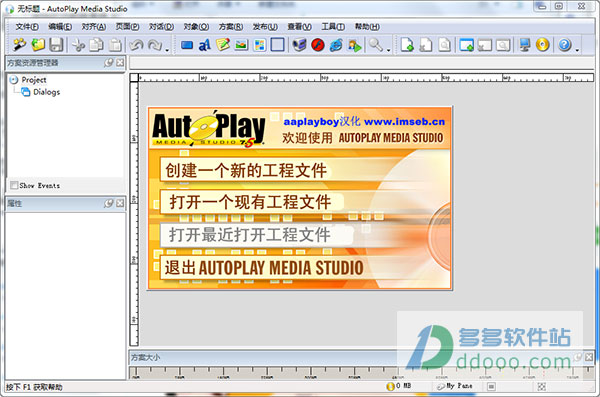The width and height of the screenshot is (600, 397).
Task: Click the Undo arrow icon
Action: [136, 45]
